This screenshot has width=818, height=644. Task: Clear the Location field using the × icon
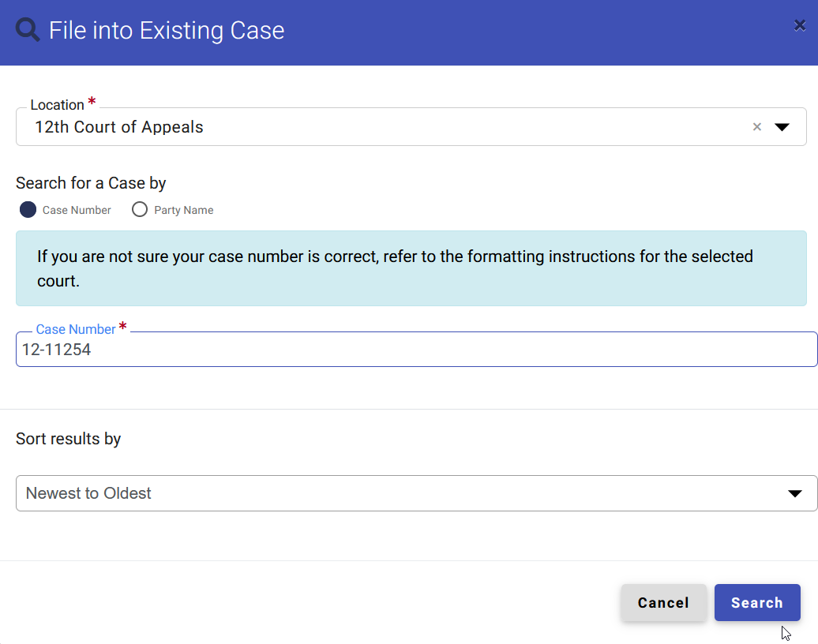756,126
